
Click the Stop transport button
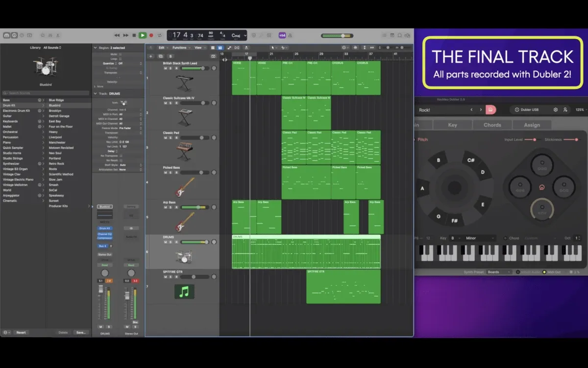[134, 35]
